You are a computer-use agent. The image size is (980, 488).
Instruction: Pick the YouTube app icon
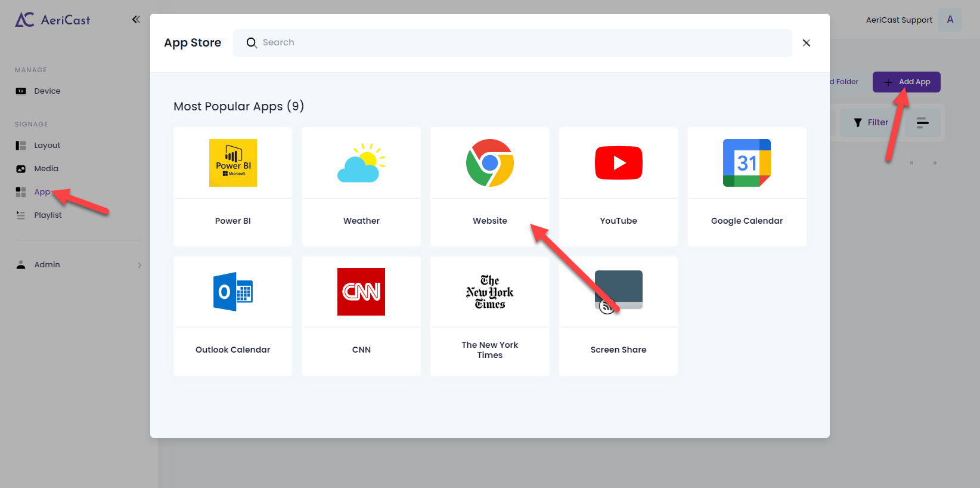click(x=619, y=163)
